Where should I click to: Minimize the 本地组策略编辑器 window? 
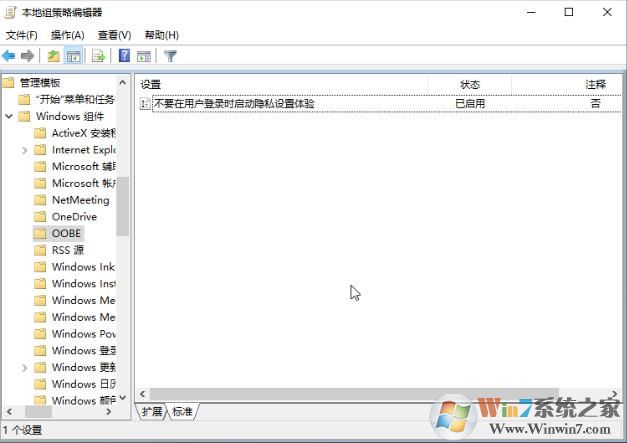pyautogui.click(x=531, y=12)
